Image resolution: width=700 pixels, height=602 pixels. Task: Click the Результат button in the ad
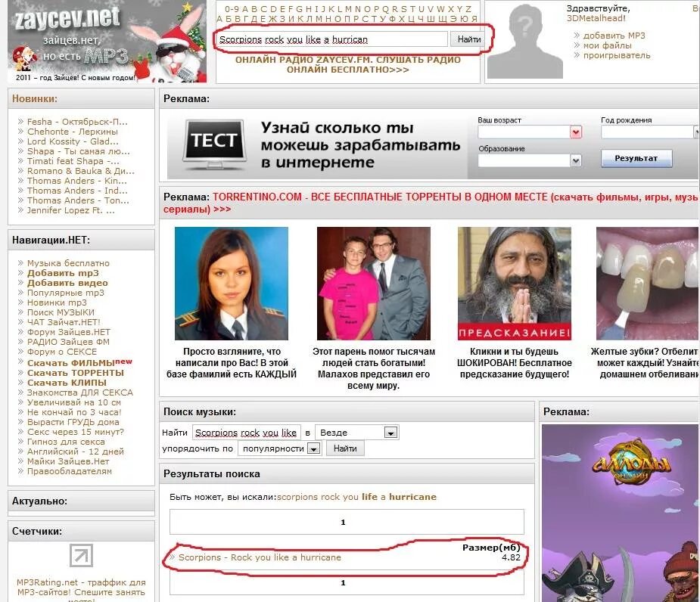click(x=636, y=158)
